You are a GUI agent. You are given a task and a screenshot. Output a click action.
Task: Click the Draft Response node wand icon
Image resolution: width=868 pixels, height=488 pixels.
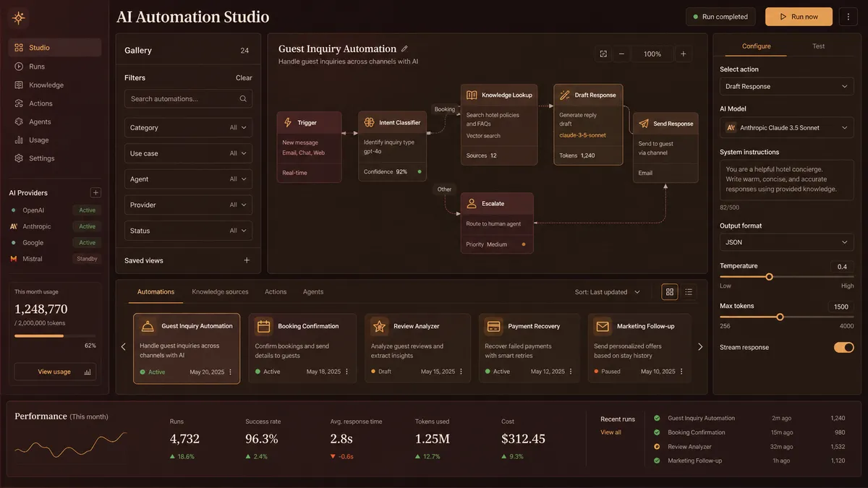coord(565,95)
